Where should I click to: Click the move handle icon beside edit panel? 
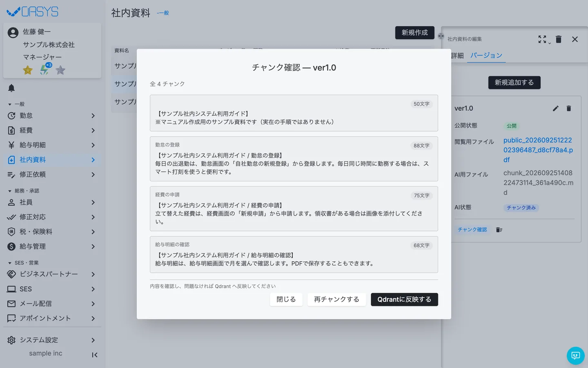[x=441, y=36]
